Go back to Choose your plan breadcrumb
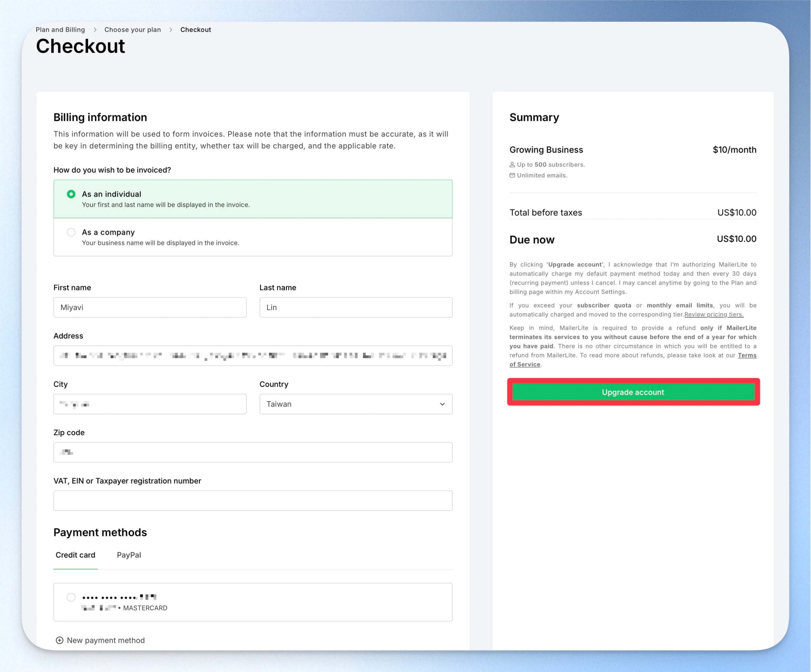The width and height of the screenshot is (811, 672). click(132, 30)
